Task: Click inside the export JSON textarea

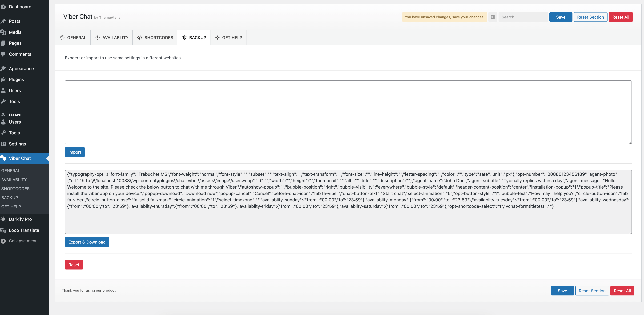Action: coord(348,202)
